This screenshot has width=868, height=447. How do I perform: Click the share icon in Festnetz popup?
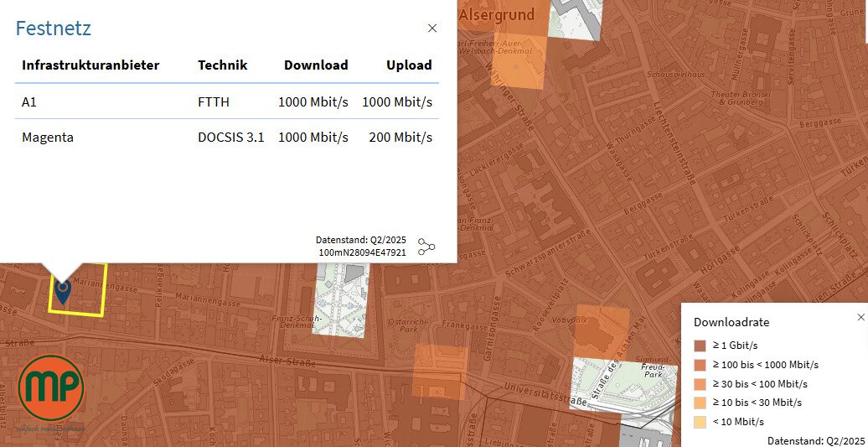coord(426,246)
